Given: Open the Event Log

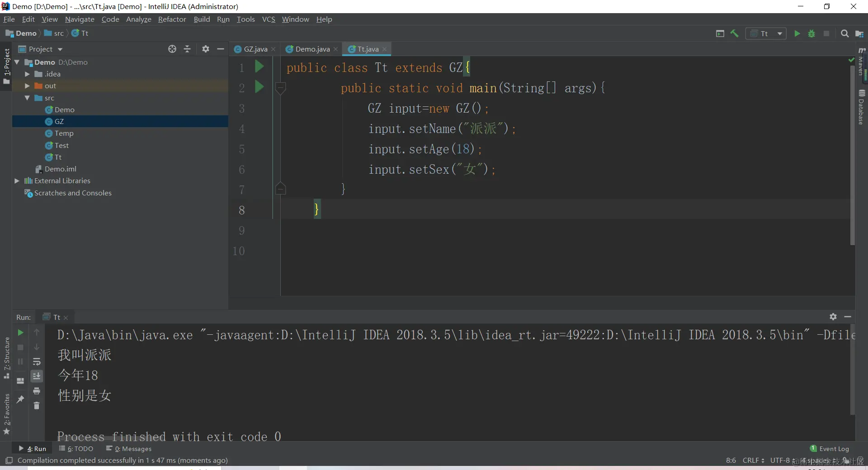Looking at the screenshot, I should [x=830, y=449].
